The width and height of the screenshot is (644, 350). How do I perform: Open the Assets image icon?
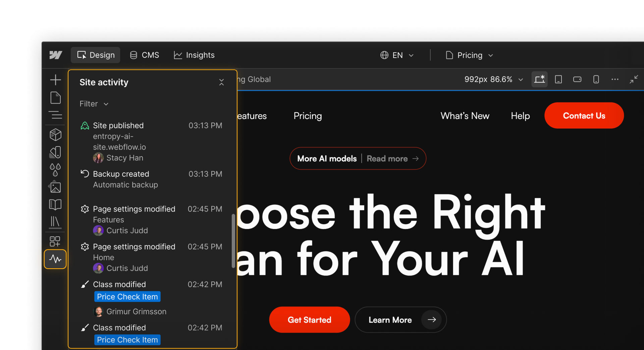55,187
